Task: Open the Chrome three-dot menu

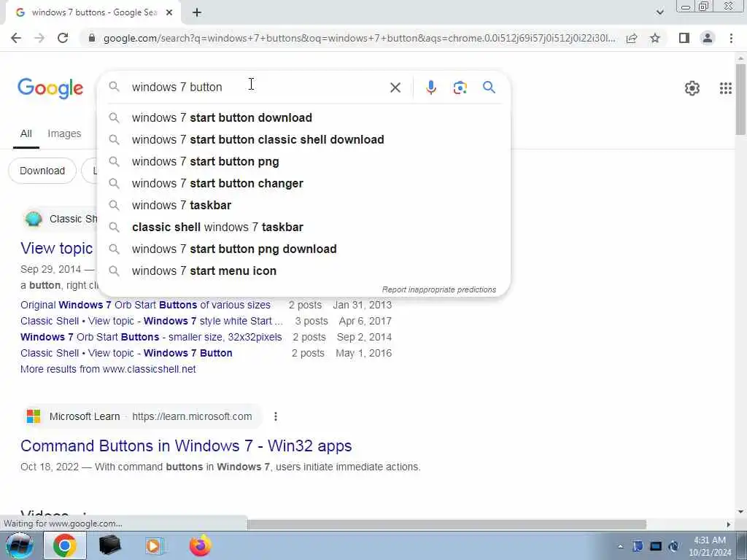Action: [x=731, y=38]
